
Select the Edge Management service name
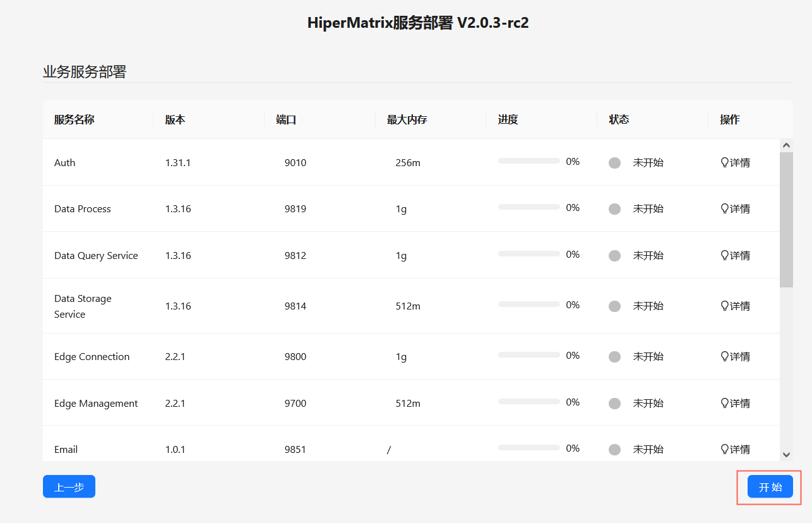[x=96, y=403]
